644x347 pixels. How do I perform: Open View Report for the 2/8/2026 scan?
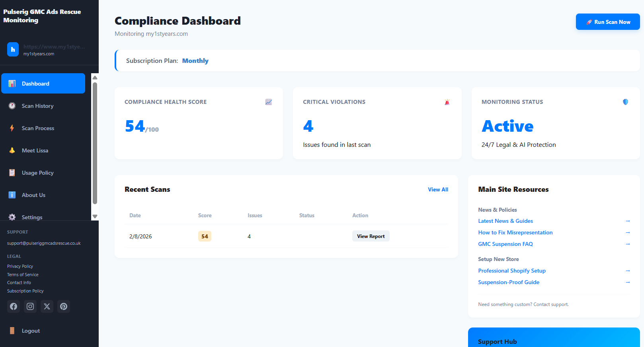tap(371, 236)
